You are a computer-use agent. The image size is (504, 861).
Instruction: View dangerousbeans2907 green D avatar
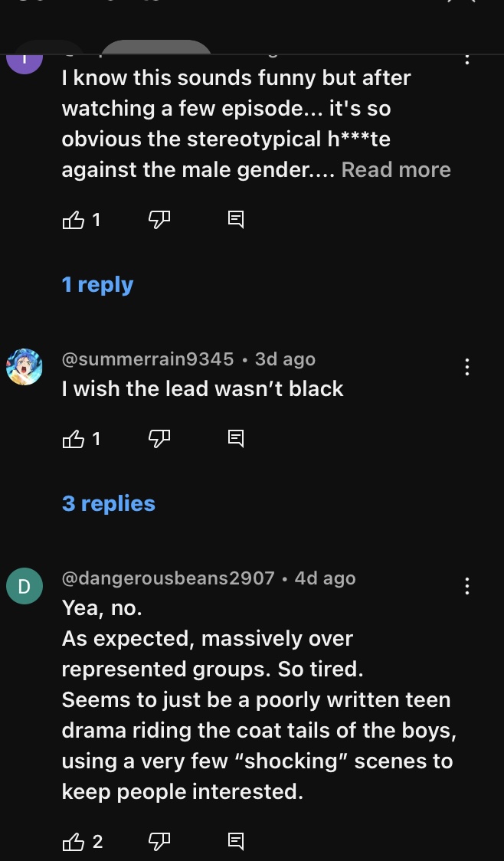25,586
